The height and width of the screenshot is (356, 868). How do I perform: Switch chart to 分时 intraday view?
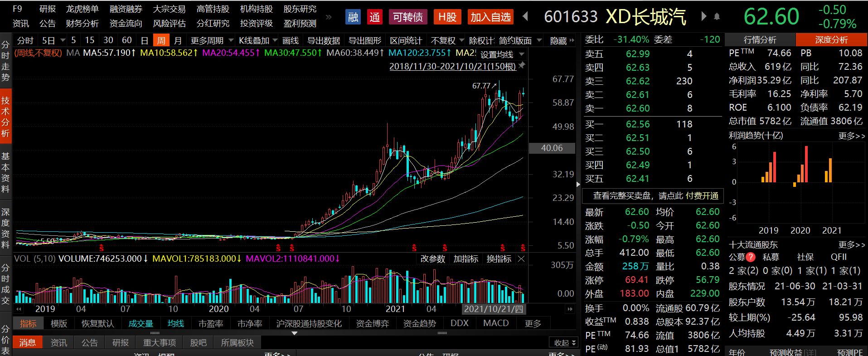pos(25,40)
